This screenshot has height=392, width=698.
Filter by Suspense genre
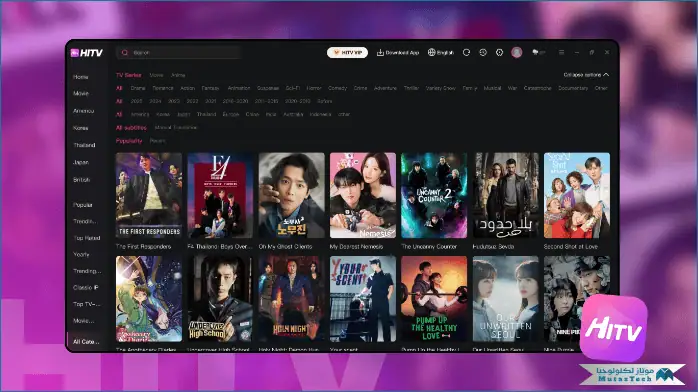[268, 88]
